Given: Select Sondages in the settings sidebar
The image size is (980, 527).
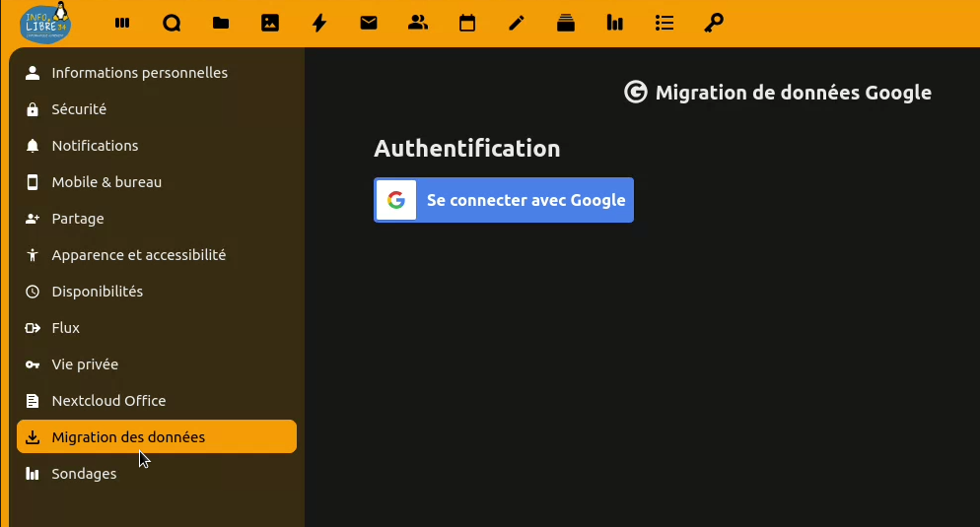Looking at the screenshot, I should click(x=84, y=474).
